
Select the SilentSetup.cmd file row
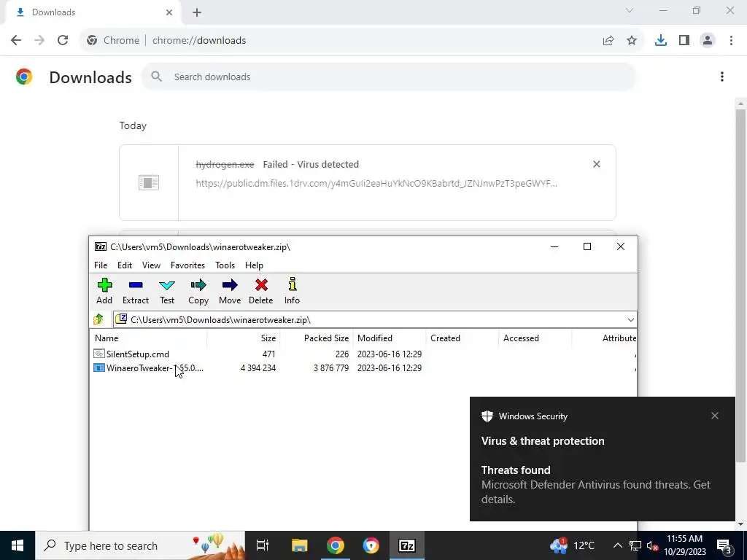pyautogui.click(x=363, y=354)
